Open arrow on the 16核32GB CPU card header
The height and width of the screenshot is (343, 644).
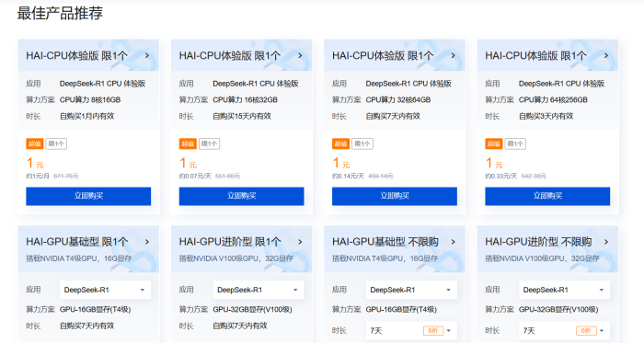[x=300, y=56]
